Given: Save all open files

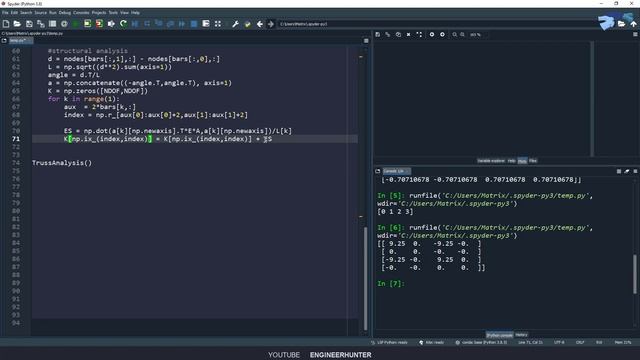Looking at the screenshot, I should [x=40, y=24].
